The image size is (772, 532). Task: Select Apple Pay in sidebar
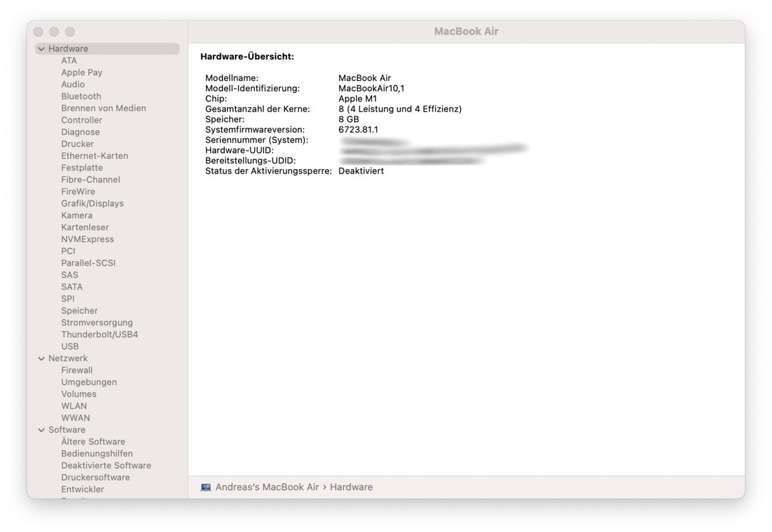[82, 73]
